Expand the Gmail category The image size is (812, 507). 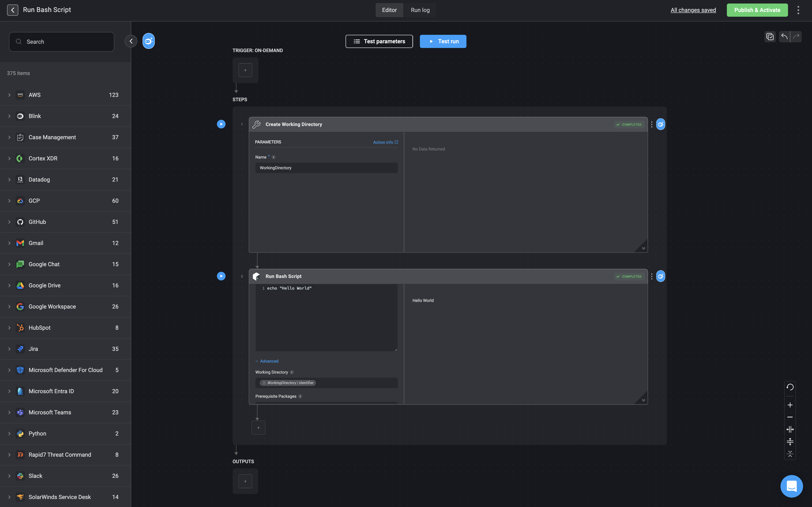click(x=9, y=243)
